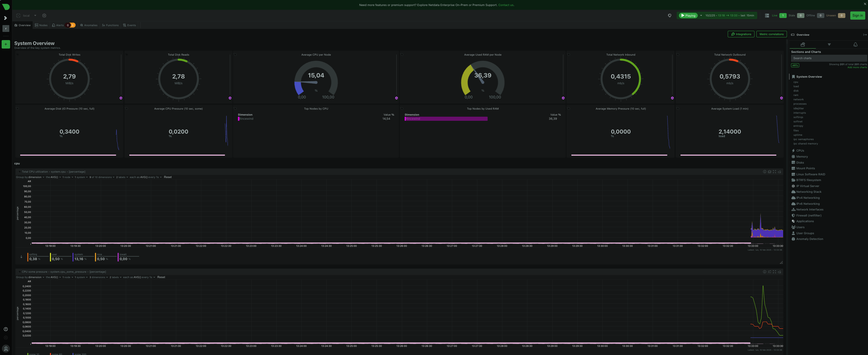Change chart type on CPU some pressure chart
This screenshot has height=355, width=868.
769,272
